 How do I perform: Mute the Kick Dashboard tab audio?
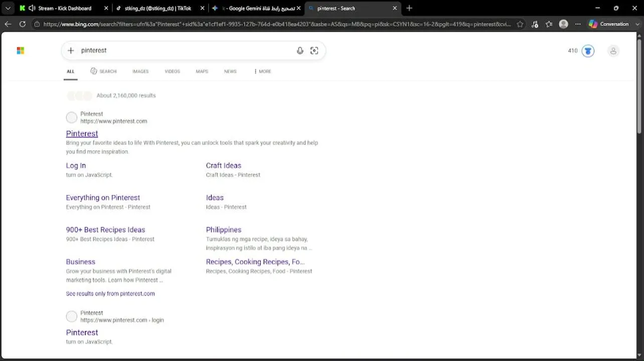pos(32,8)
